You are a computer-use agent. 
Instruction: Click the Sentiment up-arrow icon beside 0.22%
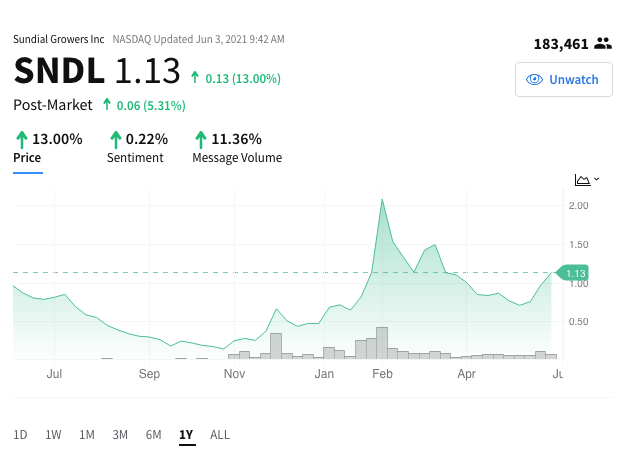[116, 140]
